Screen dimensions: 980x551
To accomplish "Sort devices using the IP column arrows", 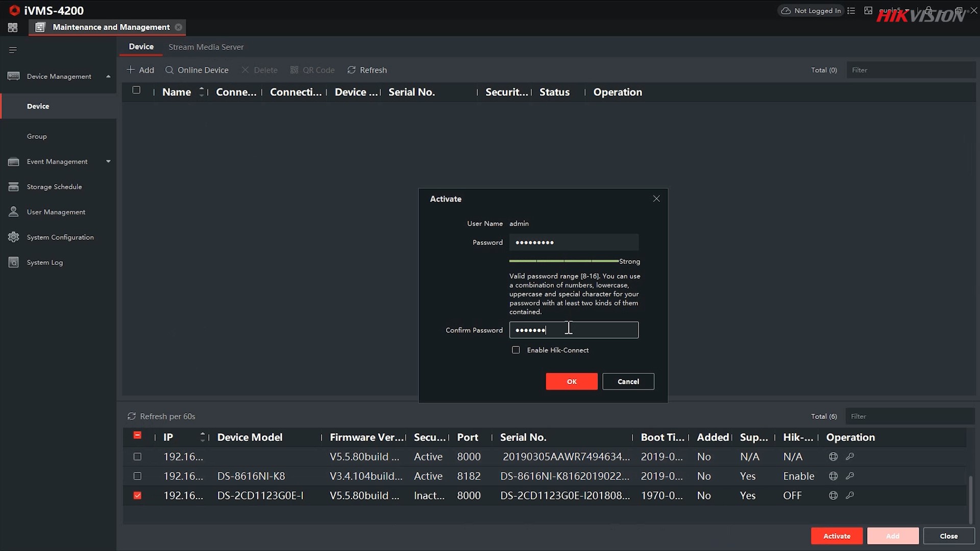I will click(x=202, y=437).
